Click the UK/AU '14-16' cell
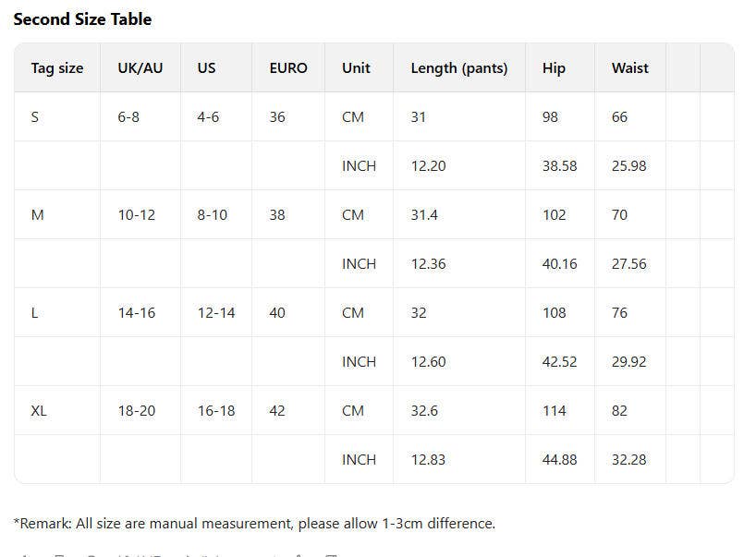 click(x=137, y=313)
